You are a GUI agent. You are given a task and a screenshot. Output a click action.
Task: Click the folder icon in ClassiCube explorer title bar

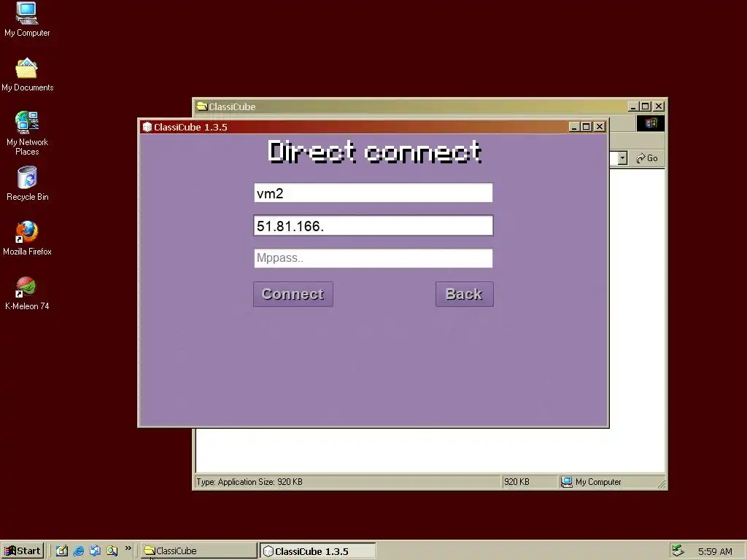pos(202,106)
